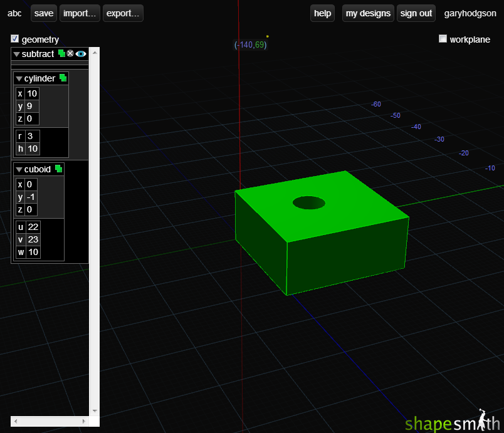Screen dimensions: 504x433
Task: Click the green copy icon beside cylinder
Action: 63,78
